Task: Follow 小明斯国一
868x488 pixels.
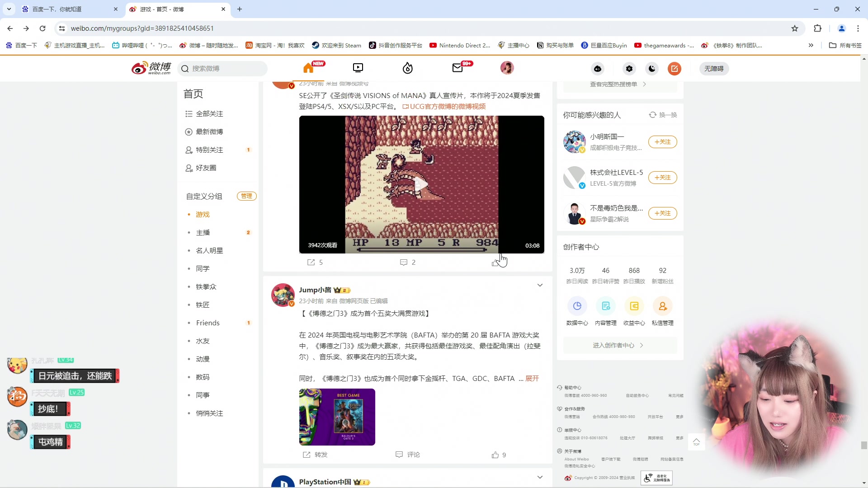Action: (662, 142)
